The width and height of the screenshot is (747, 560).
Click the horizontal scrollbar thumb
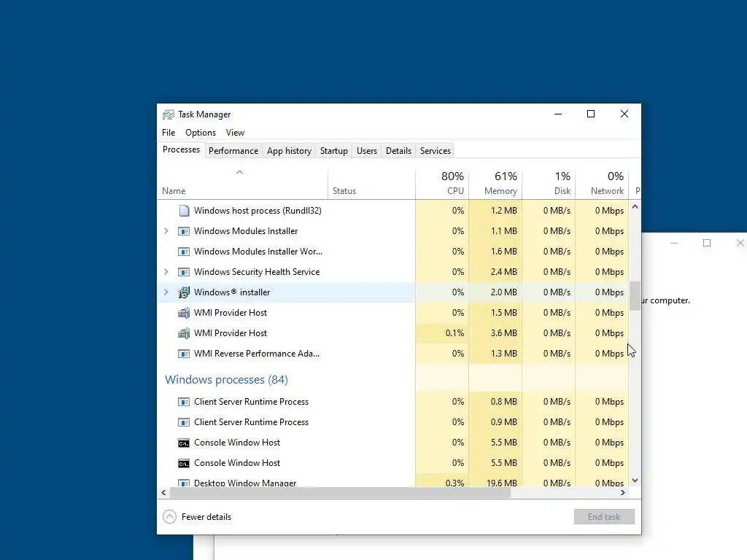click(340, 493)
